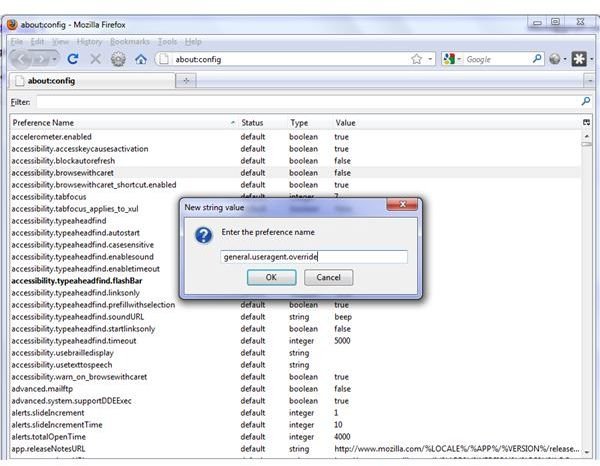Open the Edit menu

pyautogui.click(x=37, y=41)
